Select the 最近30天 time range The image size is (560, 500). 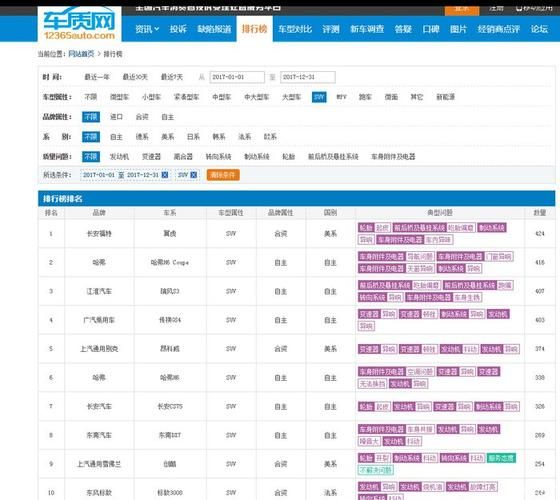[x=135, y=77]
